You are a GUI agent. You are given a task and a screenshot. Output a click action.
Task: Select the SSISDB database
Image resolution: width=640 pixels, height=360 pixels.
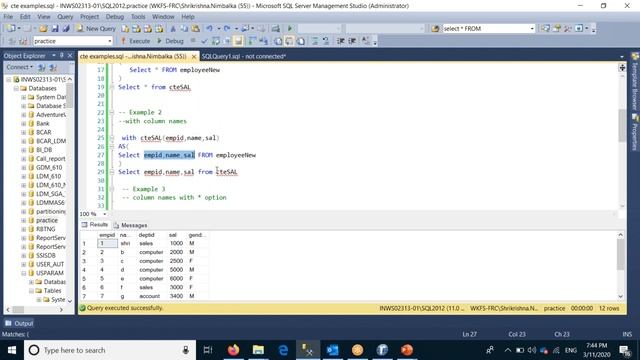(45, 255)
